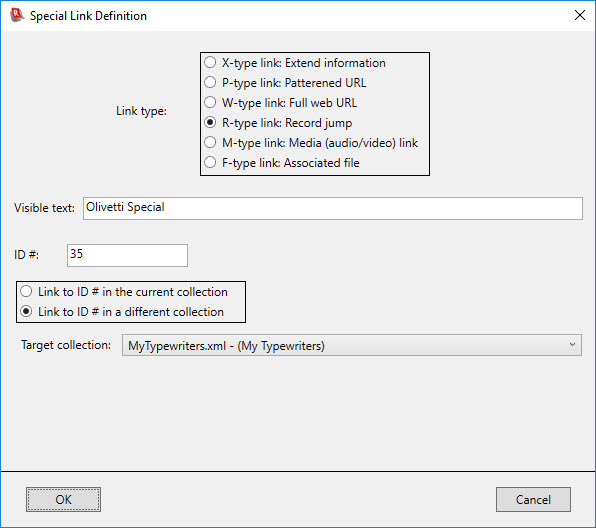Open the Target collection combo box
The width and height of the screenshot is (596, 528).
click(352, 345)
